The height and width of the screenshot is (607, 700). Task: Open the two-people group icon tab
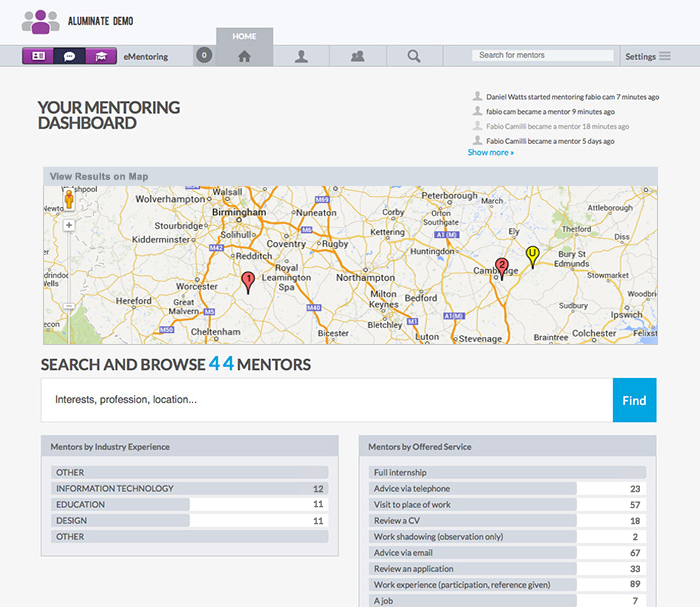click(x=357, y=56)
